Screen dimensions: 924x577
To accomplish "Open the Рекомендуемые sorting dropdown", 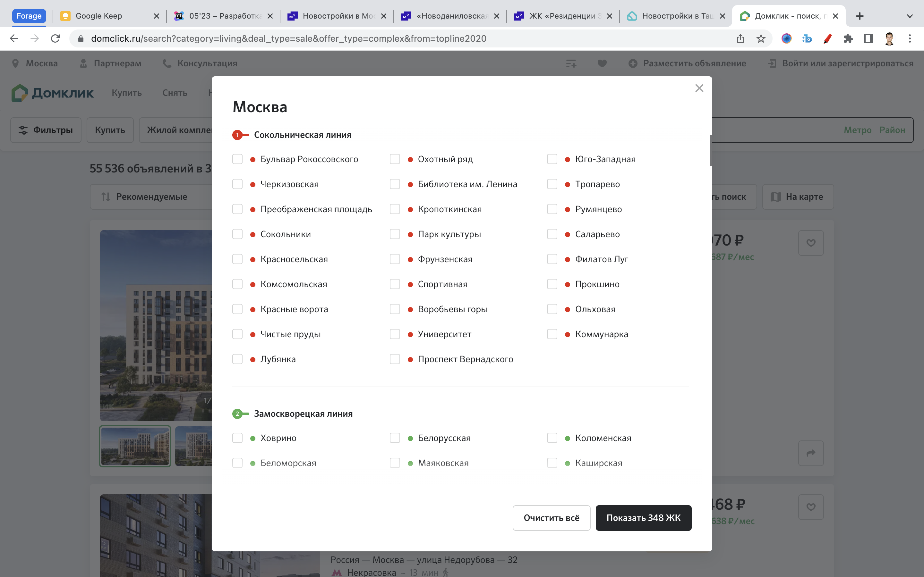I will (151, 197).
